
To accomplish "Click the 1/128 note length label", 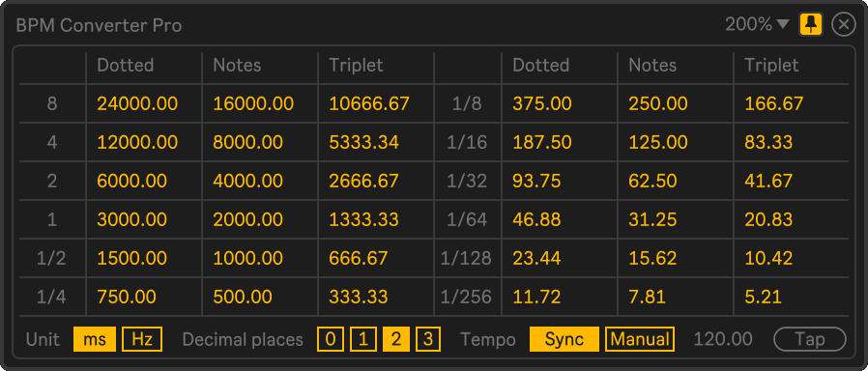I will 466,258.
